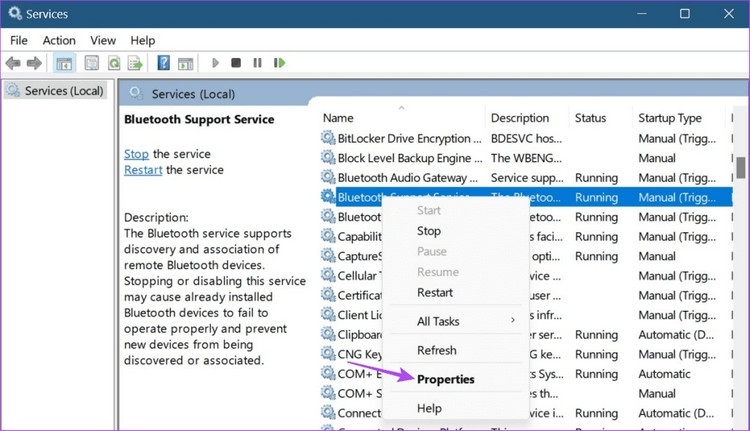Click the Restart Service toolbar icon
This screenshot has width=750, height=431.
(x=278, y=63)
